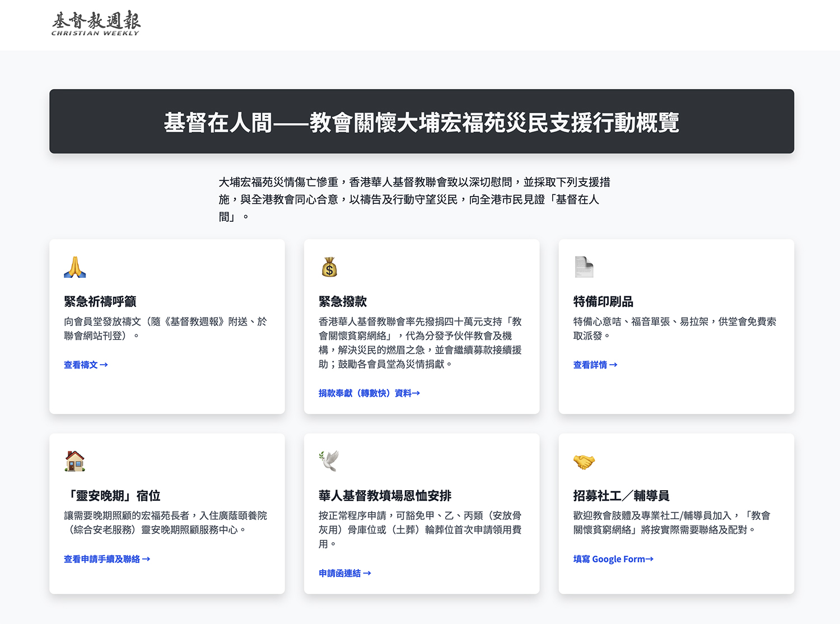Open the 查看詳情 link
This screenshot has width=840, height=624.
point(595,365)
